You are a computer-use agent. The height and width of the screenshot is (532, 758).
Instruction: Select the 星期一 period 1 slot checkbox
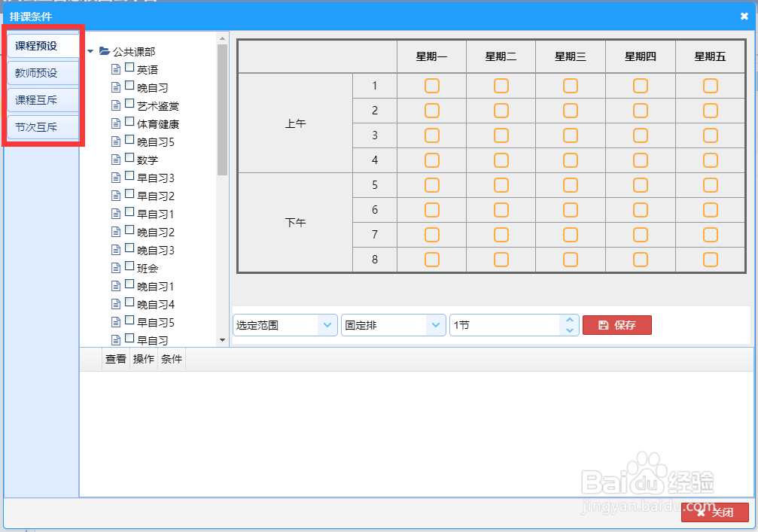pos(431,85)
